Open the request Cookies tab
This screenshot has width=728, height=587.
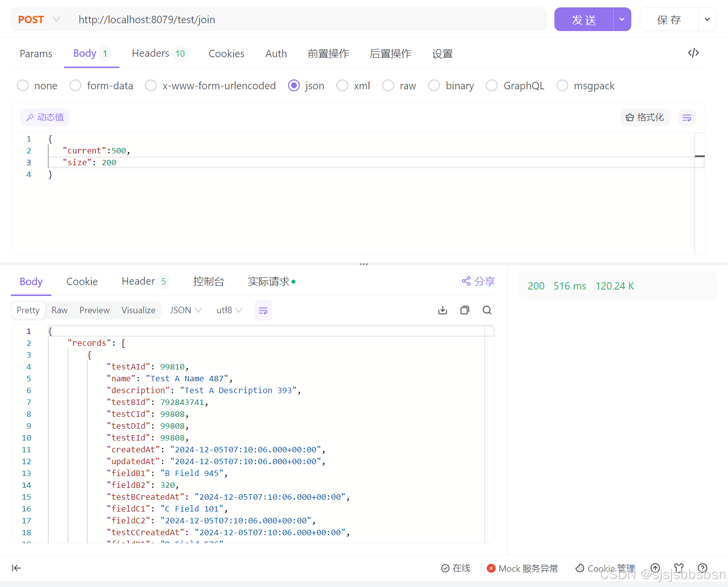[226, 53]
